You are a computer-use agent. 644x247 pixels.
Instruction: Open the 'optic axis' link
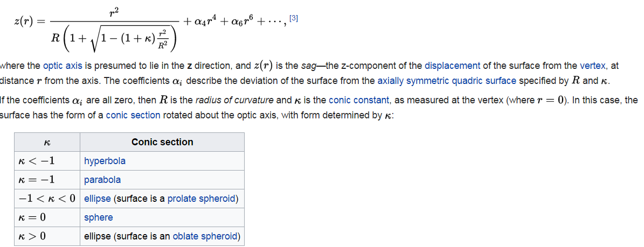62,66
